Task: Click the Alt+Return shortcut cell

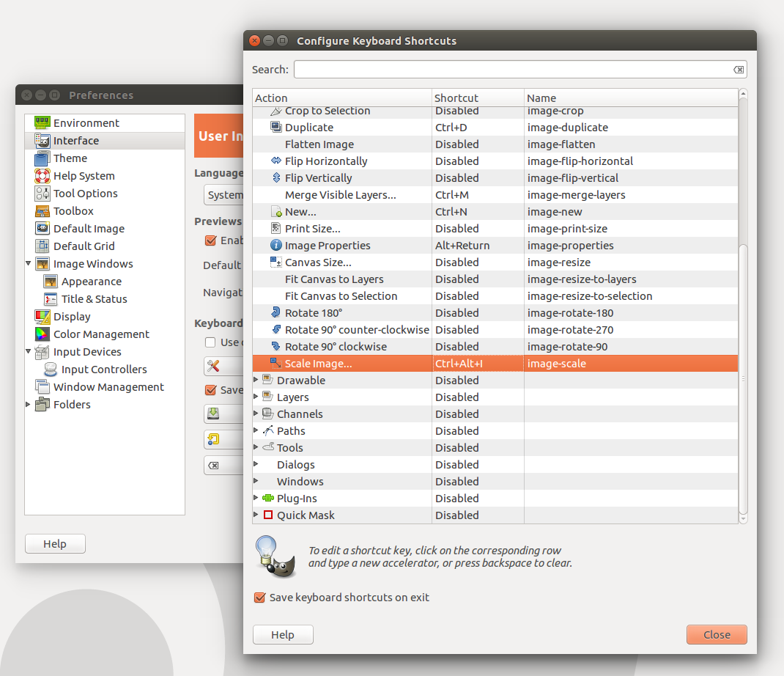Action: click(x=478, y=245)
